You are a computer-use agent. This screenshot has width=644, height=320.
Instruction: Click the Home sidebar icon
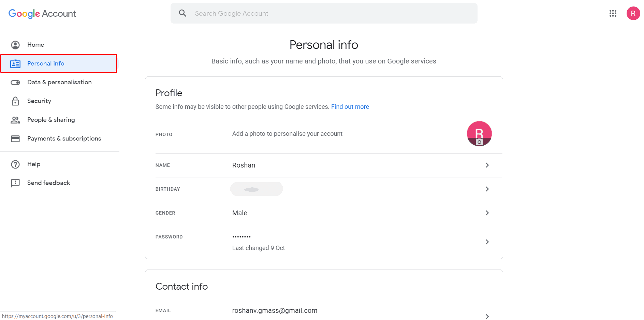(15, 45)
